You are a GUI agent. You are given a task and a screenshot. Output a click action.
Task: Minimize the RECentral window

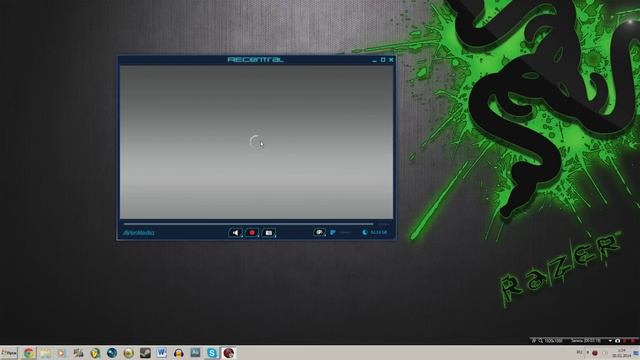click(374, 60)
